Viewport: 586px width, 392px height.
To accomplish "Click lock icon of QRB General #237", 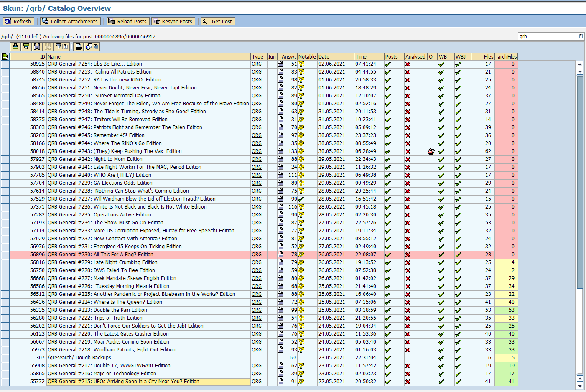I will pyautogui.click(x=280, y=199).
